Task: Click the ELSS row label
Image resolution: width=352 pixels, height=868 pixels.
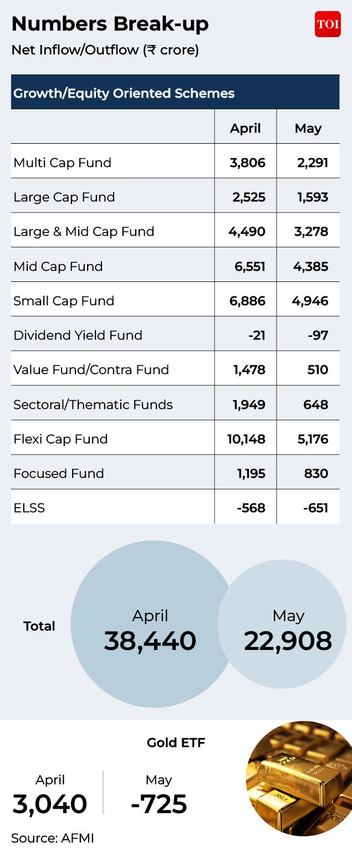Action: pyautogui.click(x=29, y=508)
